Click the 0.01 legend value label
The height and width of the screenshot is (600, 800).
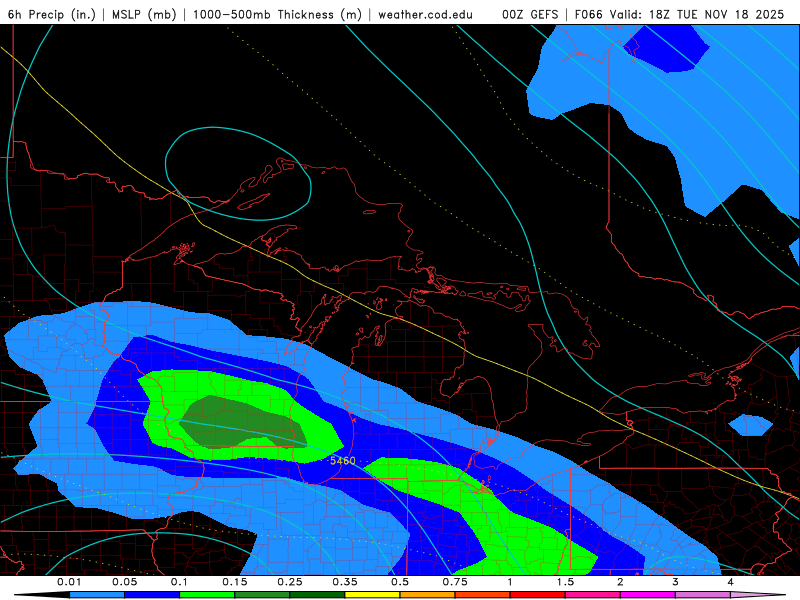point(69,582)
